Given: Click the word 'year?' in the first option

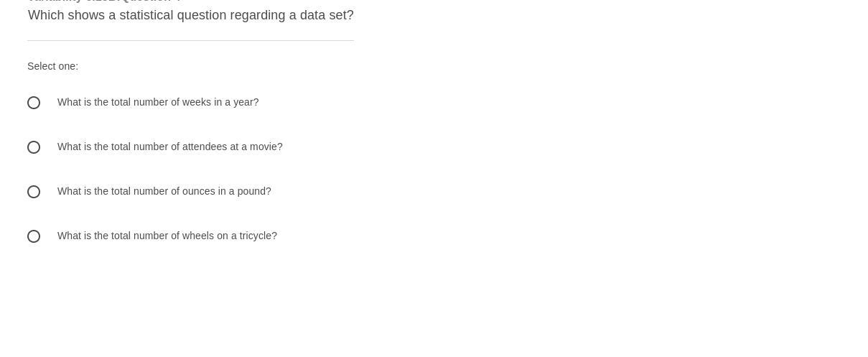Looking at the screenshot, I should pos(246,103).
